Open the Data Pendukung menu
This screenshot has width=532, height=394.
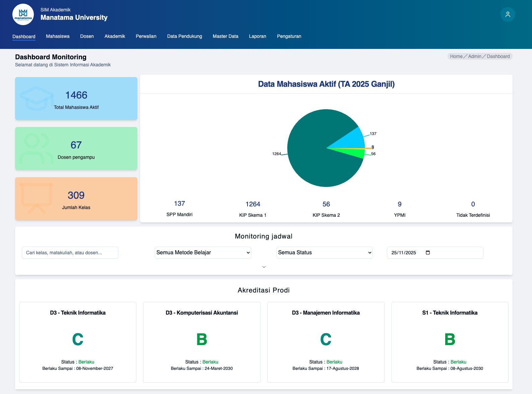click(185, 36)
